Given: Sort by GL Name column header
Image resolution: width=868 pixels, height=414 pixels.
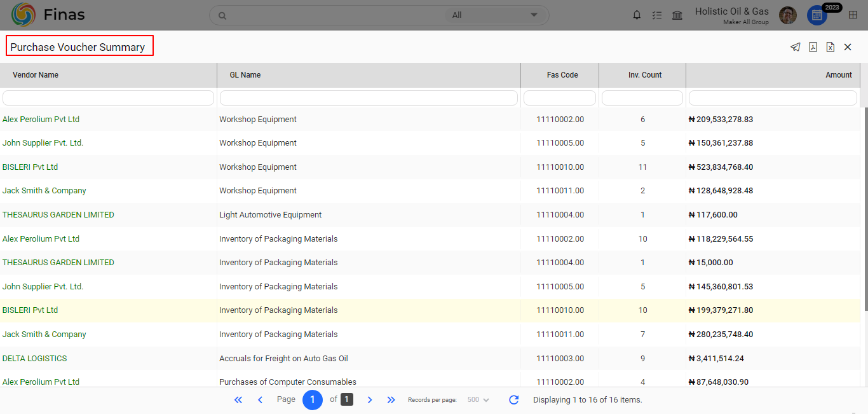Looking at the screenshot, I should (245, 75).
